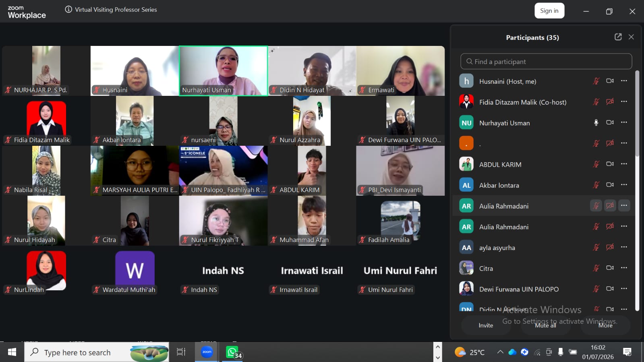Open more menu on highlighted Aulia Rahmadani row
Screen dimensions: 644x362
click(624, 206)
